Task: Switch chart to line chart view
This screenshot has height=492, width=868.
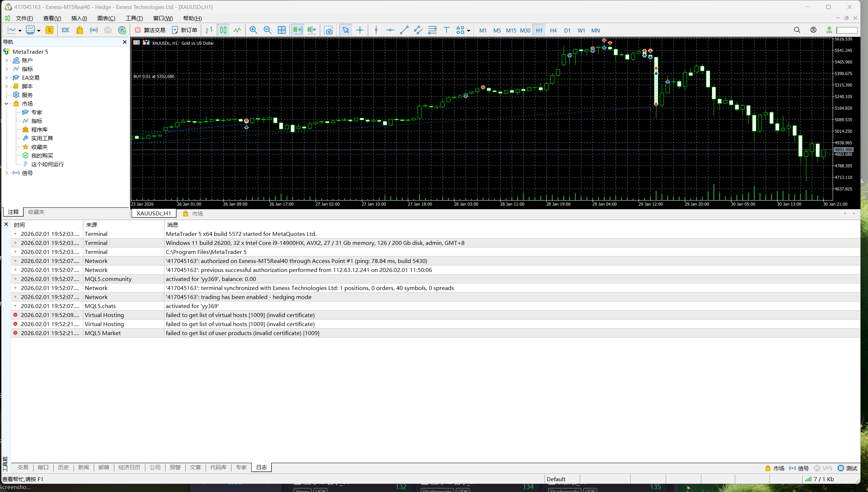Action: tap(237, 30)
